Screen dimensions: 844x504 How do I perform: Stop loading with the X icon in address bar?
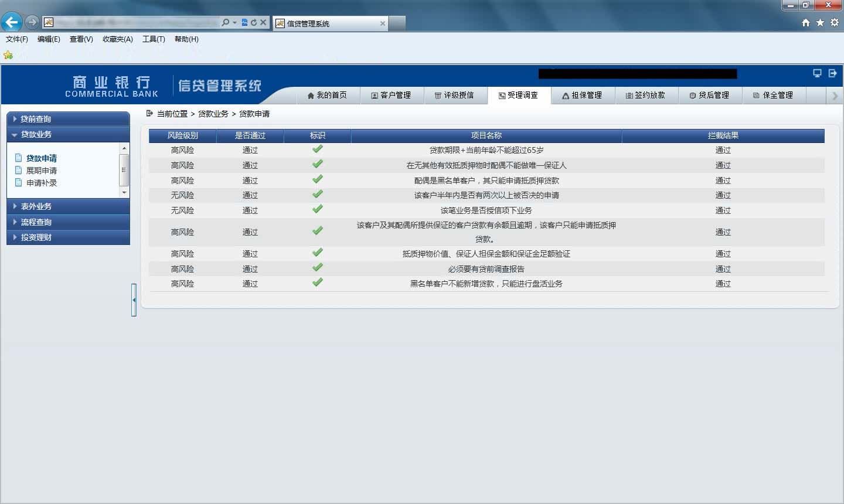point(263,22)
